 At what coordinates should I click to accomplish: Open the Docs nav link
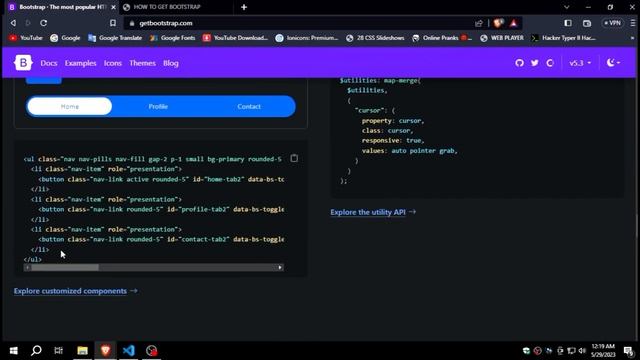pyautogui.click(x=49, y=63)
